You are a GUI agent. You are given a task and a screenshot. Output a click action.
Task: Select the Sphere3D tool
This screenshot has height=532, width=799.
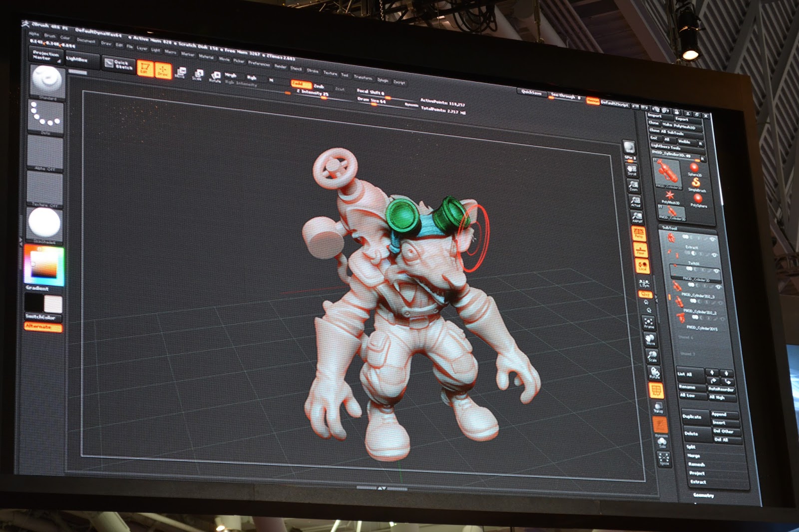click(695, 169)
